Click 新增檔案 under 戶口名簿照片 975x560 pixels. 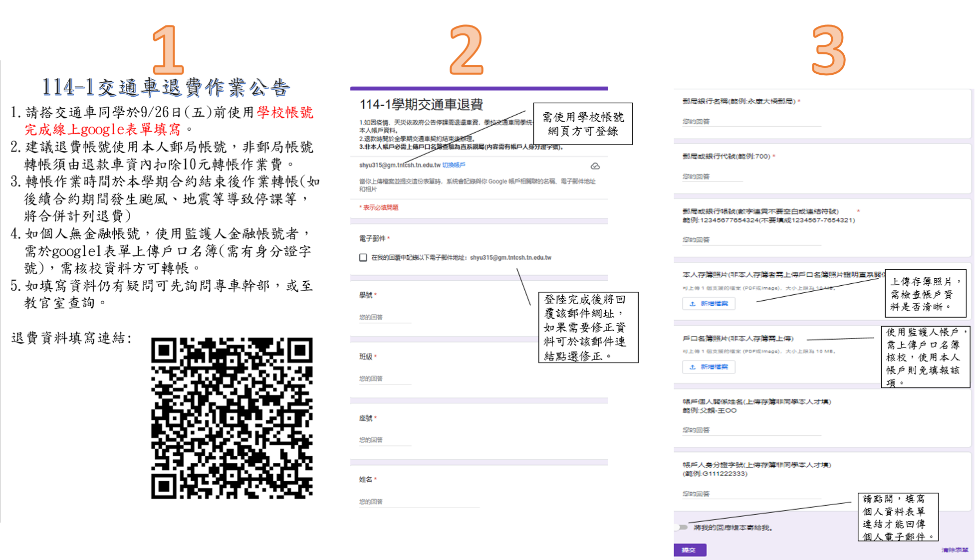click(709, 367)
